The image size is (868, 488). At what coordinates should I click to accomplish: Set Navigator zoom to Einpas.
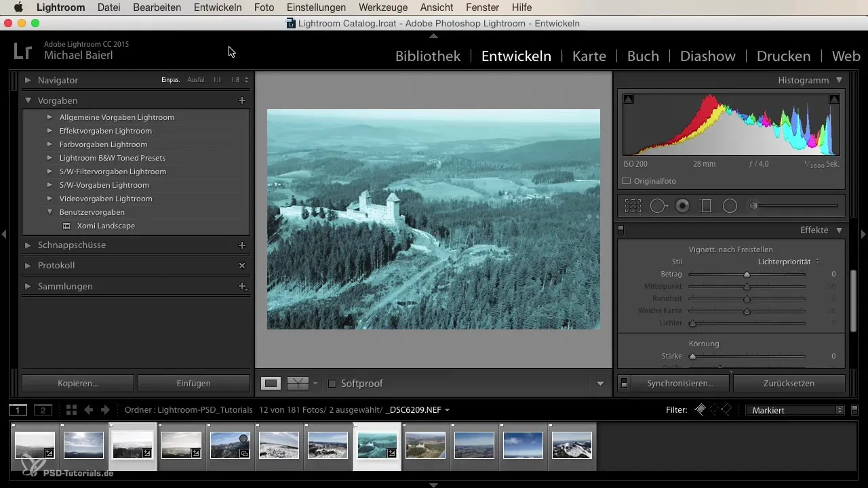pos(170,80)
